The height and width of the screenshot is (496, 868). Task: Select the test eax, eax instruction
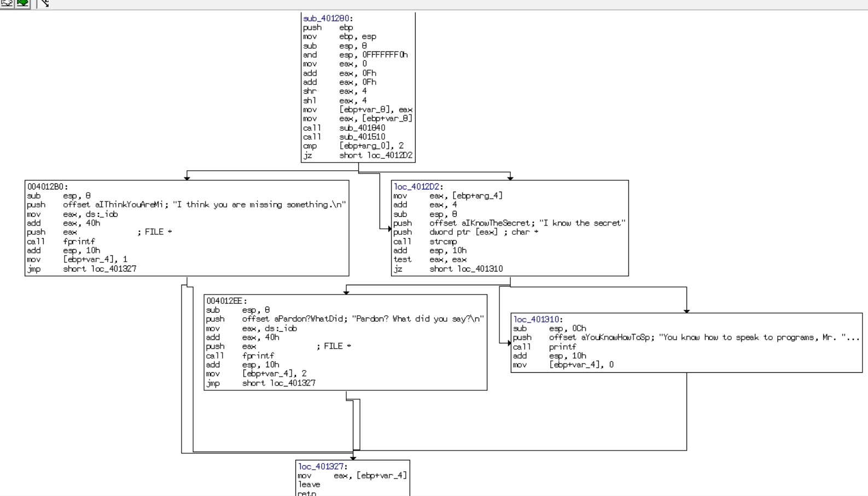(x=430, y=259)
